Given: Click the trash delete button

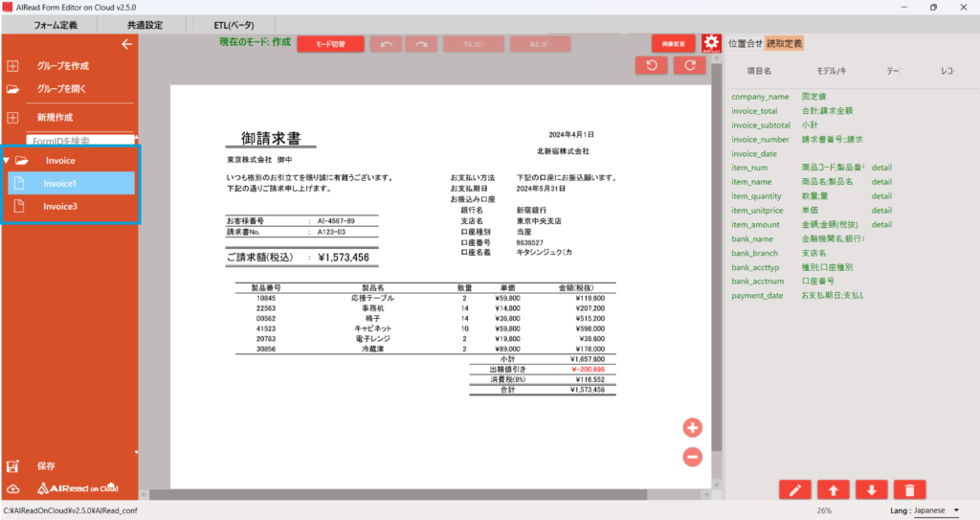Looking at the screenshot, I should [x=909, y=490].
